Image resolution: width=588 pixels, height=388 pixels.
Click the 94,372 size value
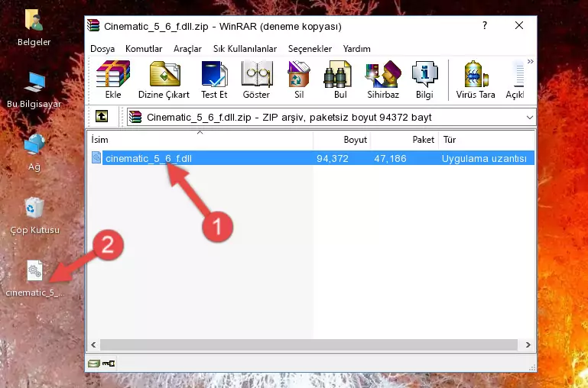333,158
